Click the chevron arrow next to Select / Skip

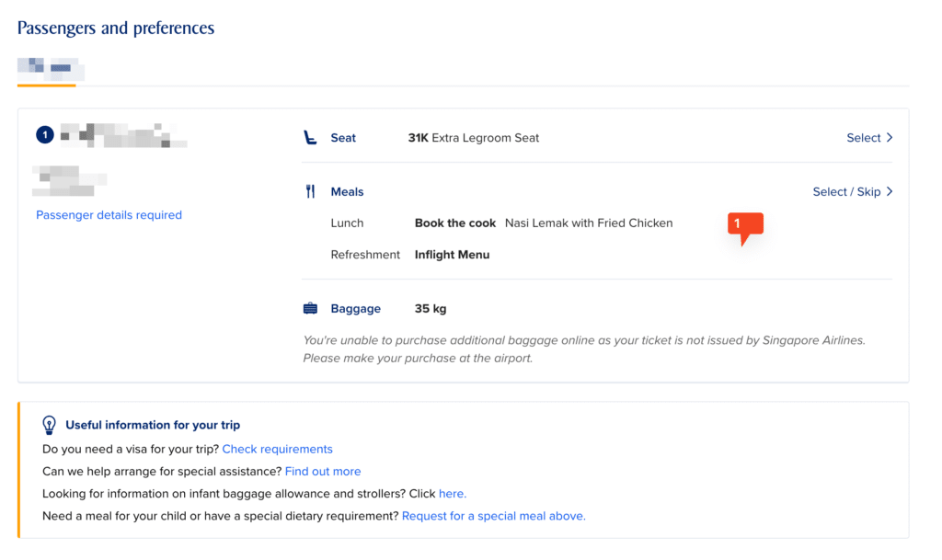890,191
